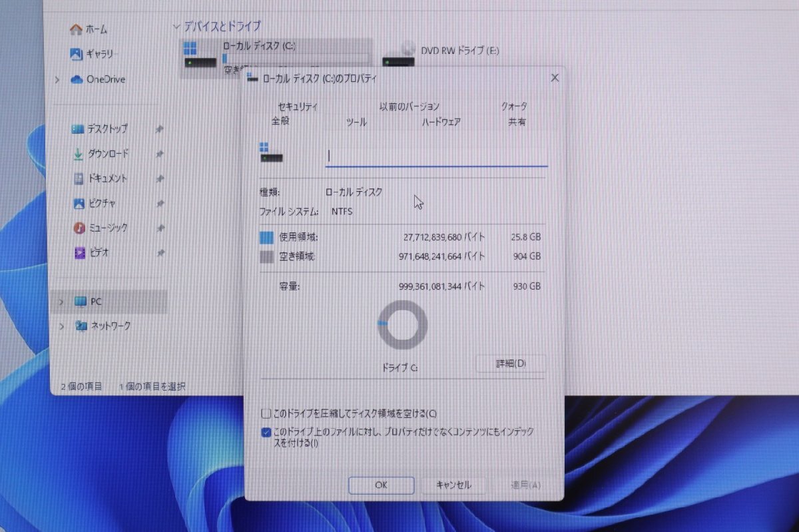Open the DVD RW ドライブ (E:) icon
799x532 pixels.
click(x=400, y=53)
